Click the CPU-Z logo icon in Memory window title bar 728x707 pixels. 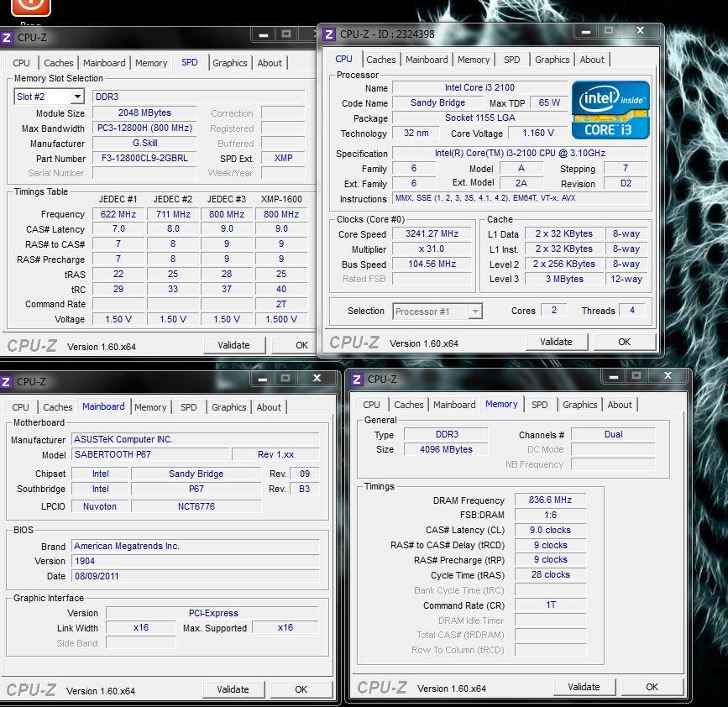[357, 380]
